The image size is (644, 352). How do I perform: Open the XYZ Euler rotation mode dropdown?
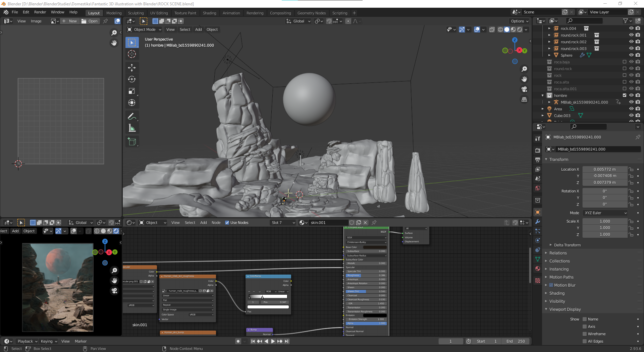tap(605, 213)
